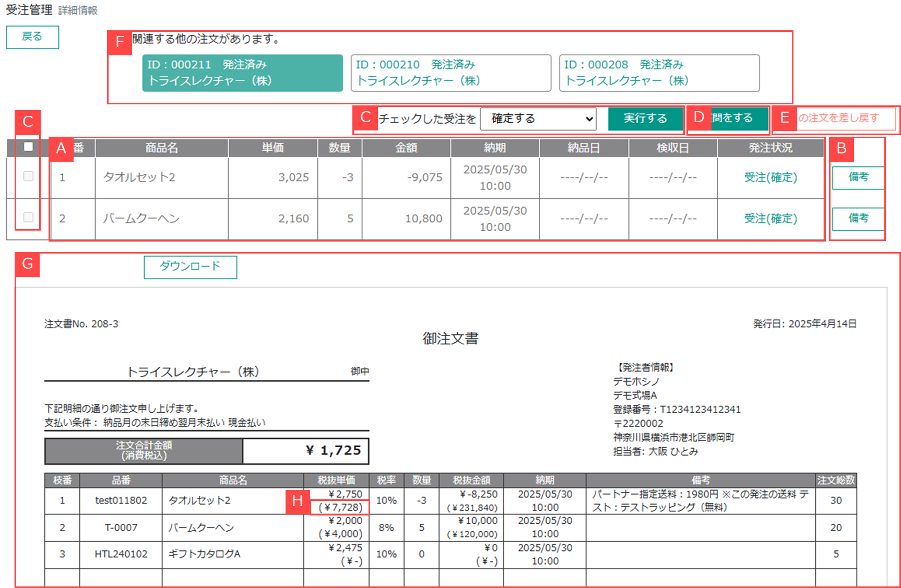The image size is (901, 588).
Task: Click the 発注状況 column header
Action: click(770, 148)
